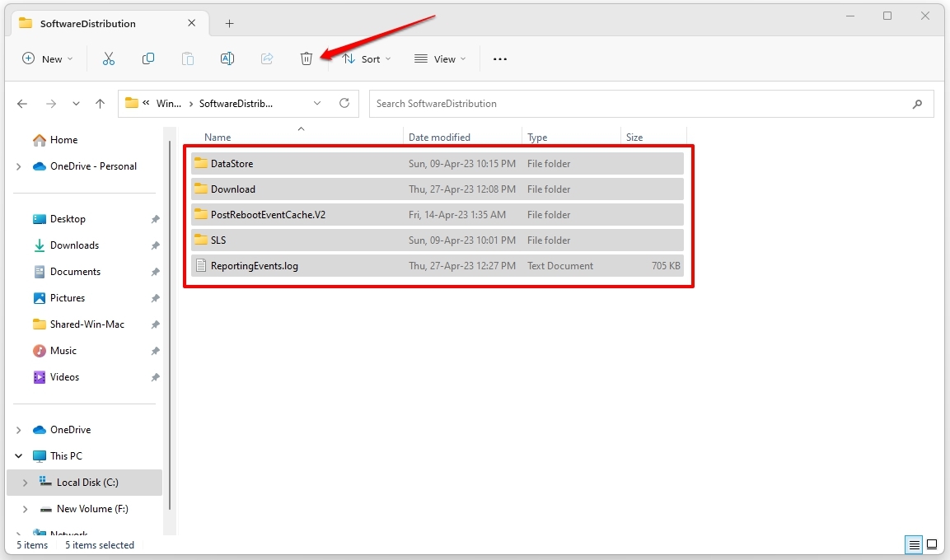
Task: Click the Search SoftwareDistribution field
Action: [651, 104]
